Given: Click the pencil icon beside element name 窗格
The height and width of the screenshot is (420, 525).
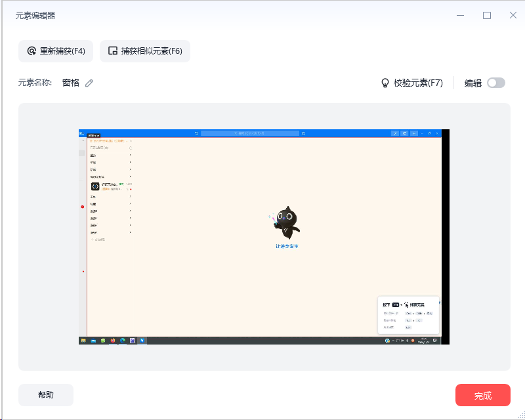Looking at the screenshot, I should pyautogui.click(x=89, y=83).
